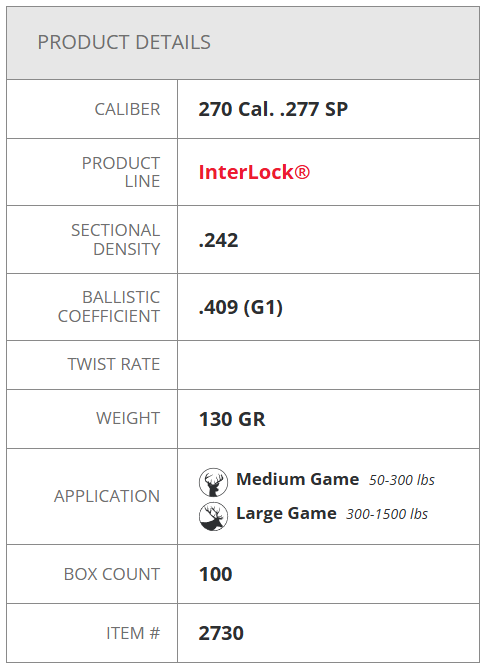485x667 pixels.
Task: Click the SECTIONAL DENSITY label
Action: click(115, 239)
